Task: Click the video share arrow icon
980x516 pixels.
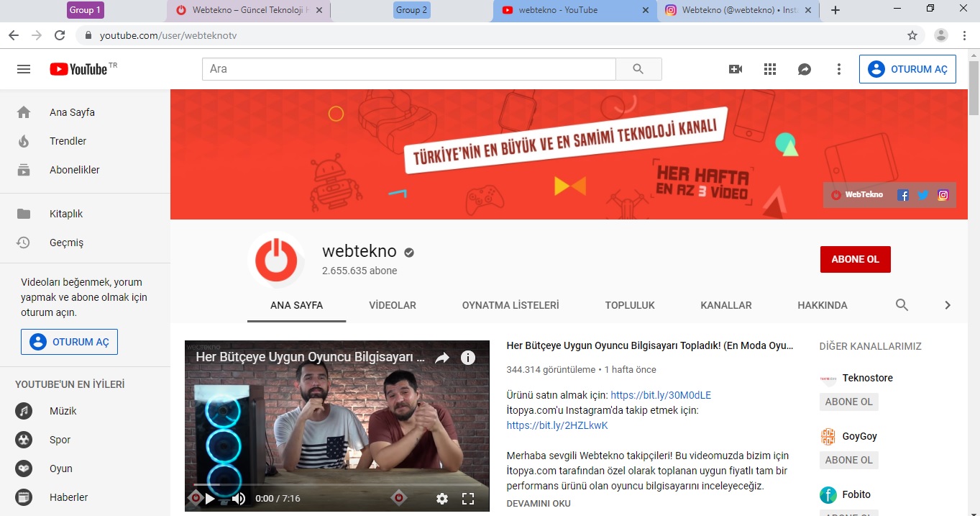Action: tap(442, 358)
